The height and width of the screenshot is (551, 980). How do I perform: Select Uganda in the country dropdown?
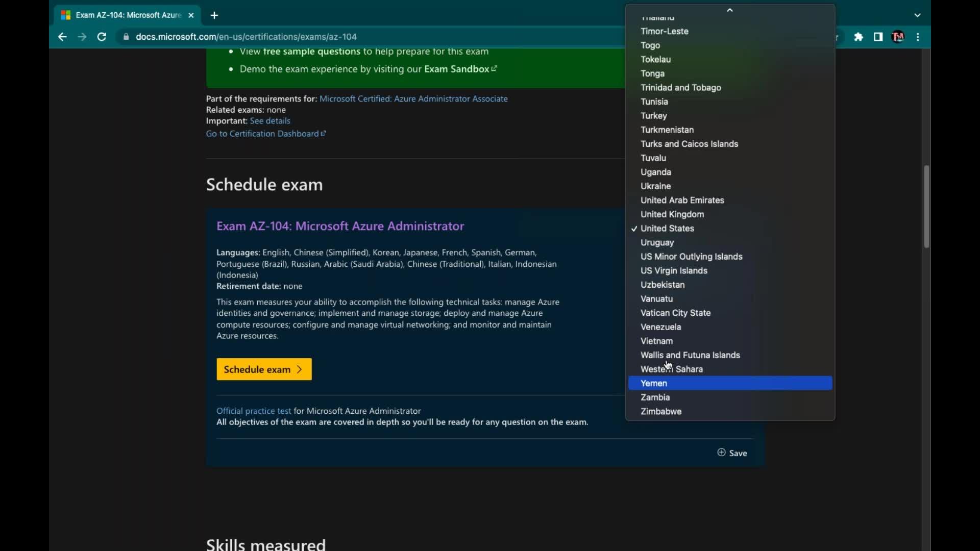click(730, 172)
